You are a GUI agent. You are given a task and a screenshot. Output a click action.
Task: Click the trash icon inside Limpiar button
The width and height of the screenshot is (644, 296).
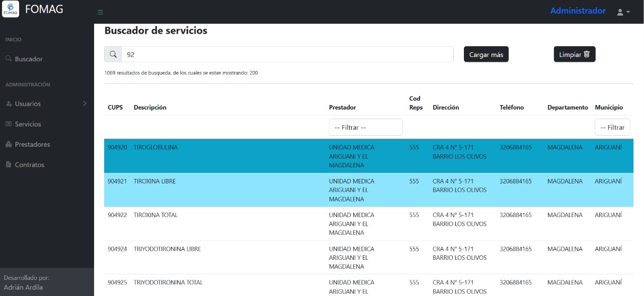[587, 54]
